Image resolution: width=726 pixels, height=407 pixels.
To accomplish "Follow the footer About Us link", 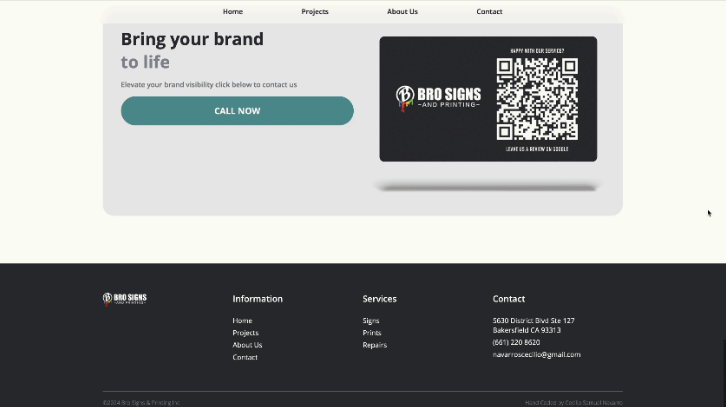I will click(x=247, y=345).
